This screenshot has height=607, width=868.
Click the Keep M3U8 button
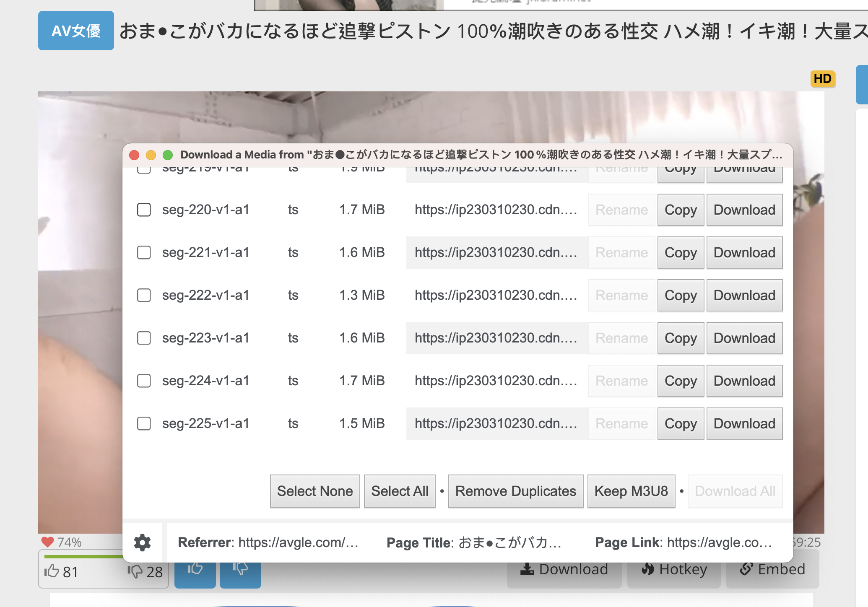click(x=631, y=491)
